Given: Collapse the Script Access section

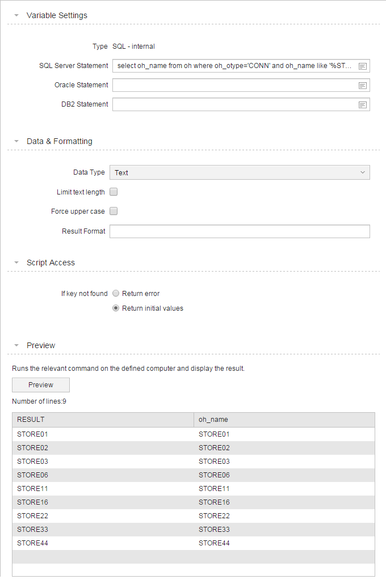Looking at the screenshot, I should 16,263.
